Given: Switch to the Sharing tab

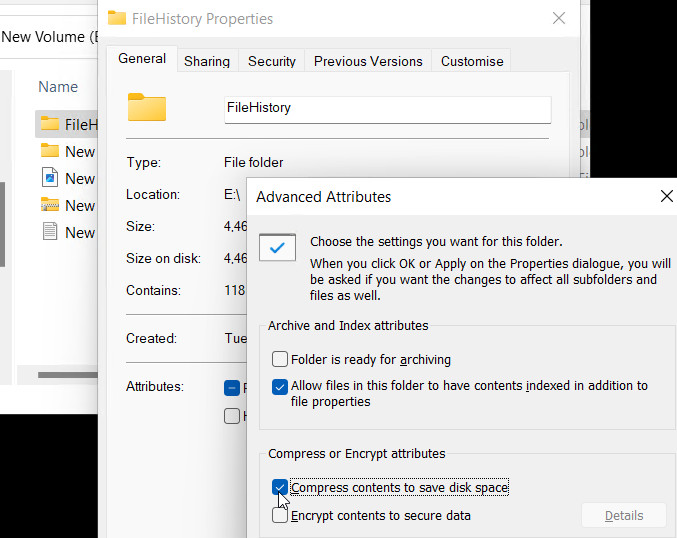Looking at the screenshot, I should 207,61.
